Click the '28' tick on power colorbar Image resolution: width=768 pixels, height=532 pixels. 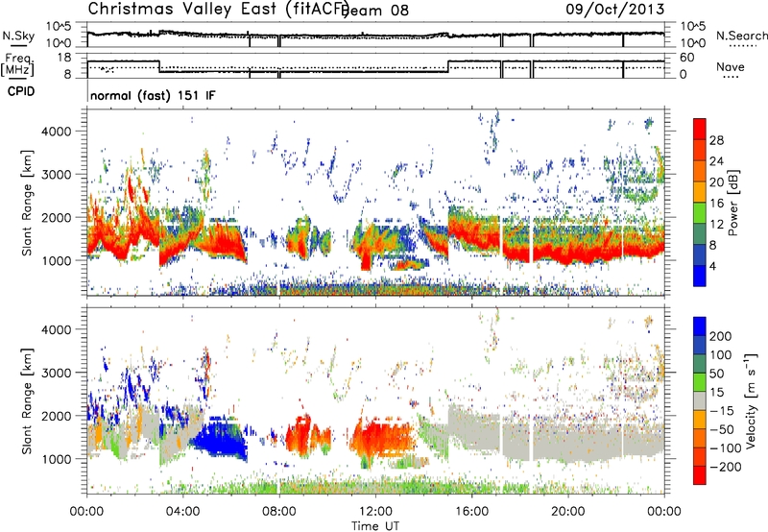point(716,140)
